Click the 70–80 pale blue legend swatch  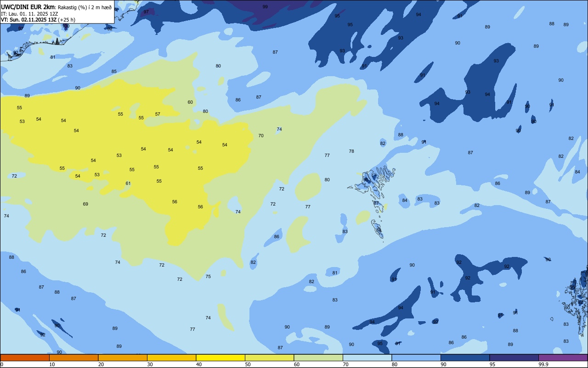(x=367, y=357)
